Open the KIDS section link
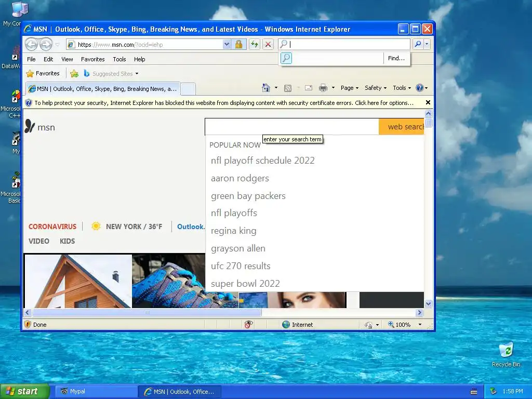 pyautogui.click(x=67, y=241)
